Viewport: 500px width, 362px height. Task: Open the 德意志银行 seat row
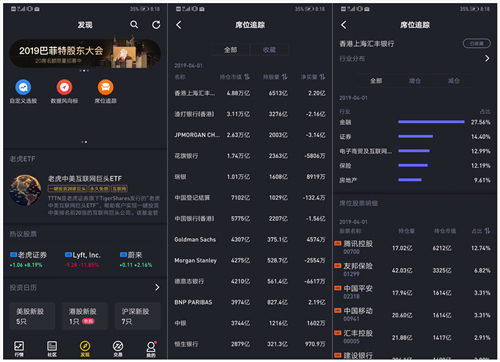pos(250,282)
